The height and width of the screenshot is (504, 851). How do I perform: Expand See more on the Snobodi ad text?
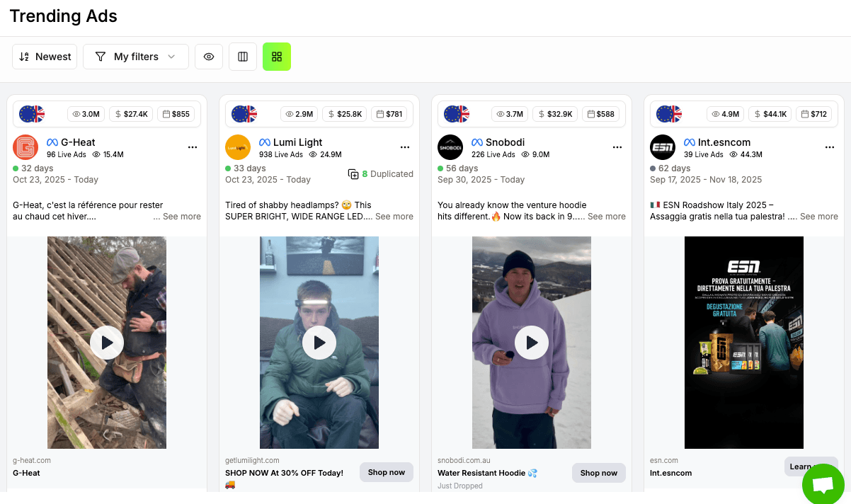[x=606, y=216]
